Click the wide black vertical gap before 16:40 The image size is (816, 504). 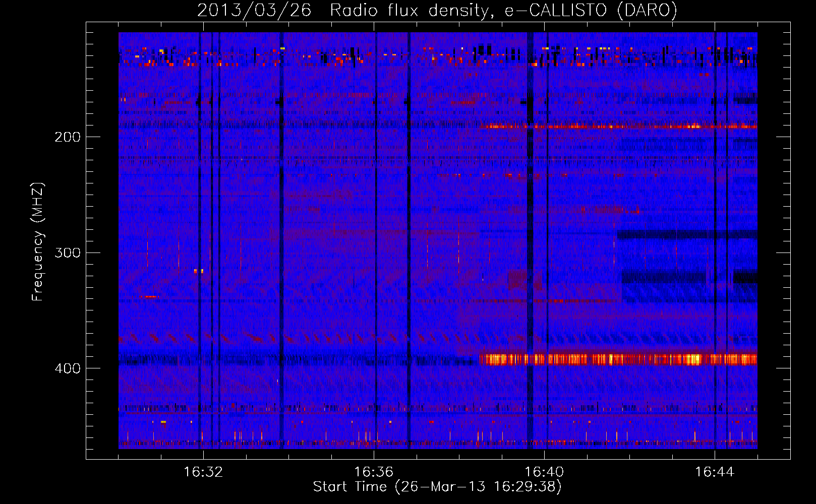coord(530,240)
